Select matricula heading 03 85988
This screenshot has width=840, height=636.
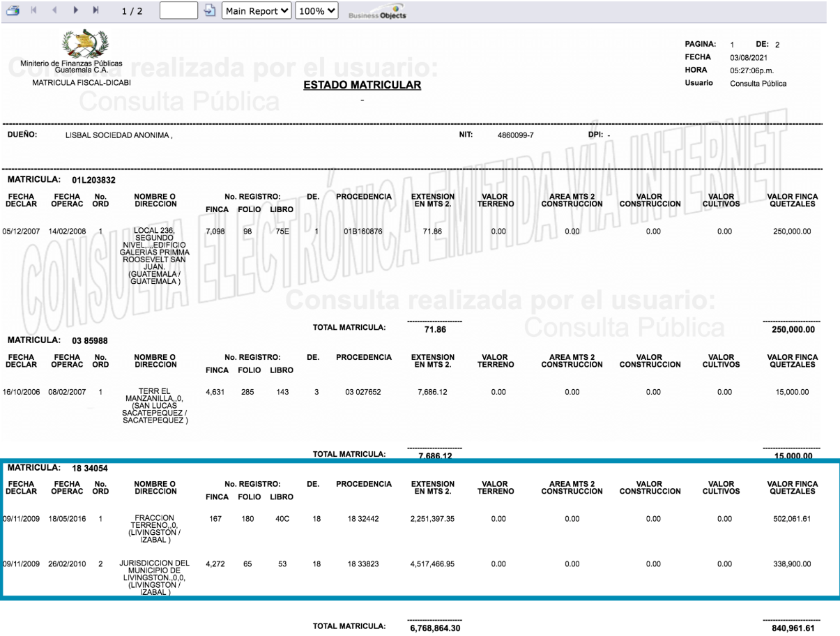[90, 340]
